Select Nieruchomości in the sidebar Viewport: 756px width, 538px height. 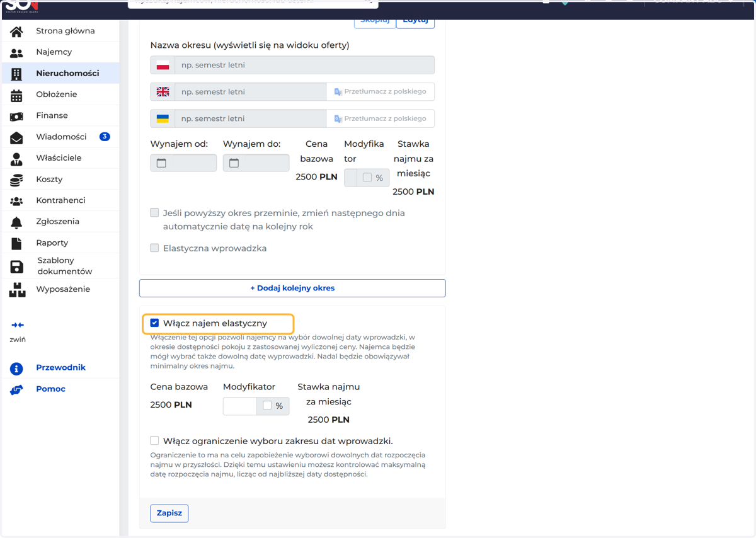60,73
